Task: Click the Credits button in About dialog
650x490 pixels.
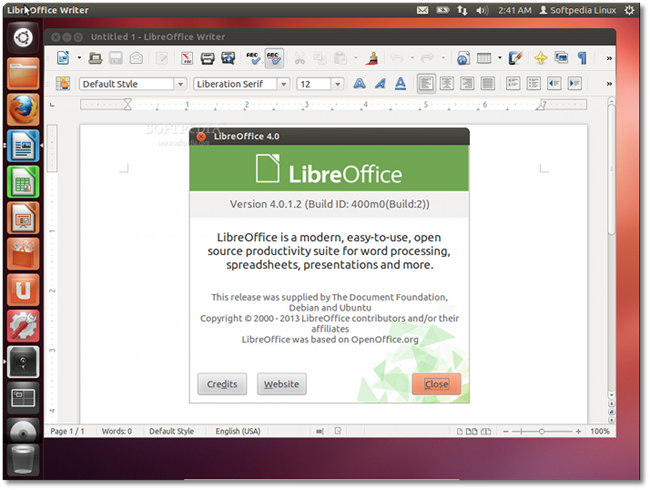Action: 222,384
